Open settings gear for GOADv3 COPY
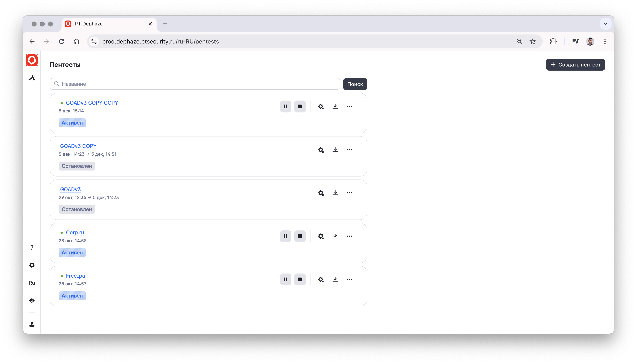 tap(321, 150)
